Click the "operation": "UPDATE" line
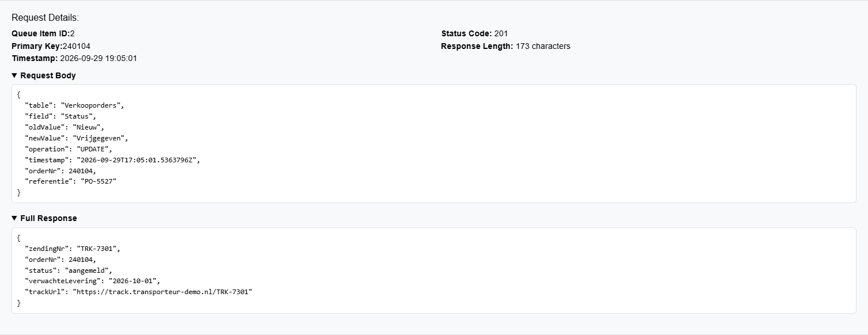 tap(69, 149)
